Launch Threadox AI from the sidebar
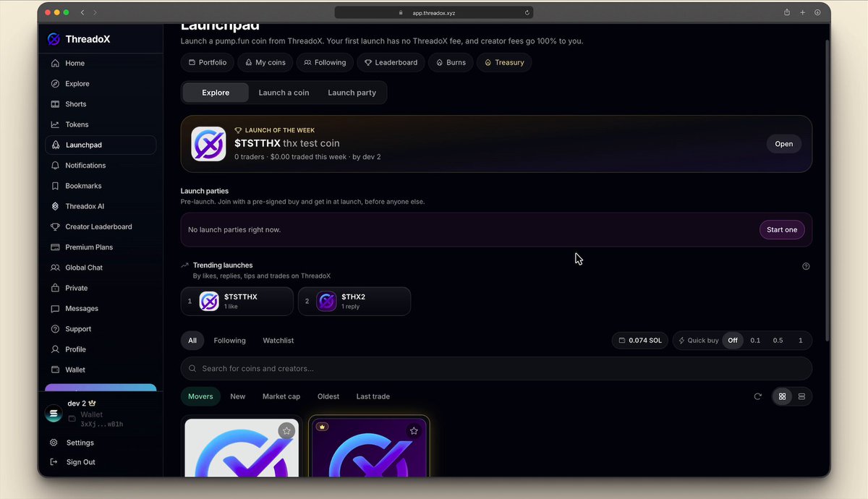This screenshot has width=868, height=499. click(x=101, y=206)
